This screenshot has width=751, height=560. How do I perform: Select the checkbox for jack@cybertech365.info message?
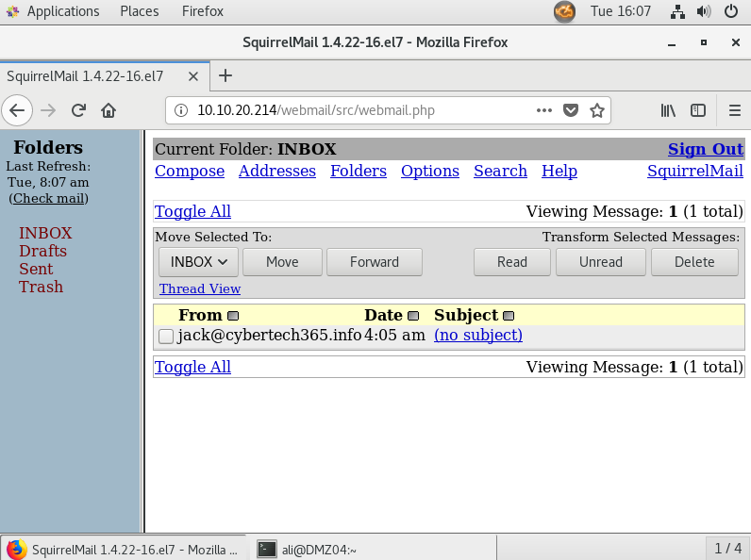click(x=166, y=336)
